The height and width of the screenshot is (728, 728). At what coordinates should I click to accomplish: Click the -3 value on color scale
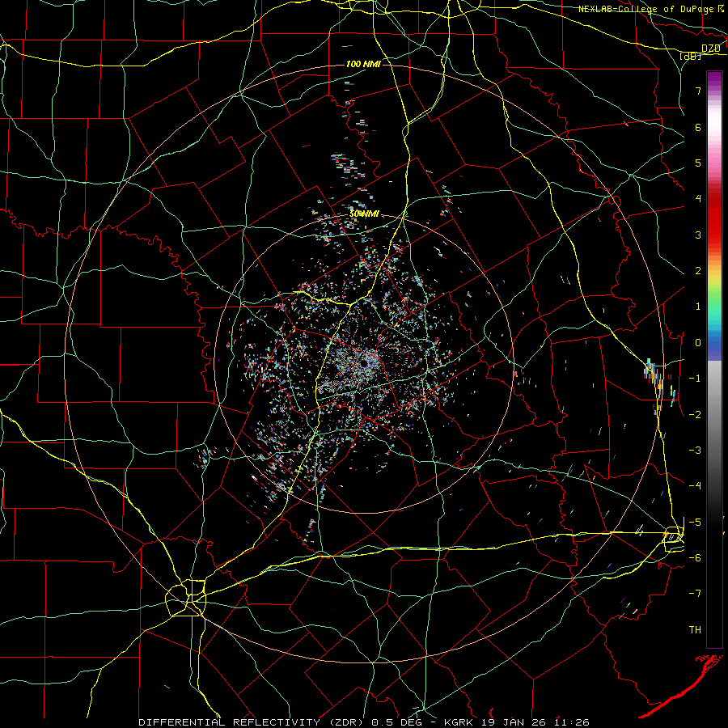click(695, 451)
